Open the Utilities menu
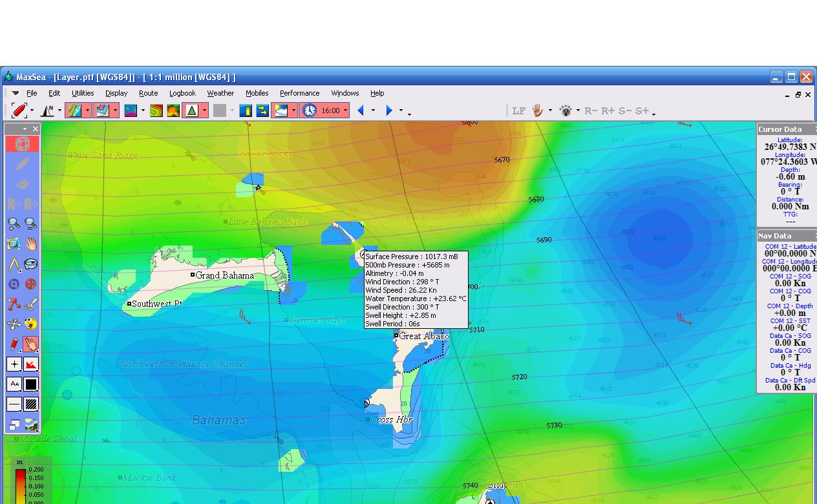 (83, 93)
